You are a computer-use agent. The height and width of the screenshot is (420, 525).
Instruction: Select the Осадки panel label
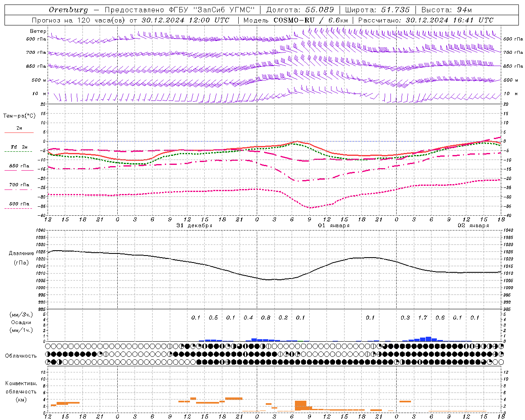pos(21,322)
